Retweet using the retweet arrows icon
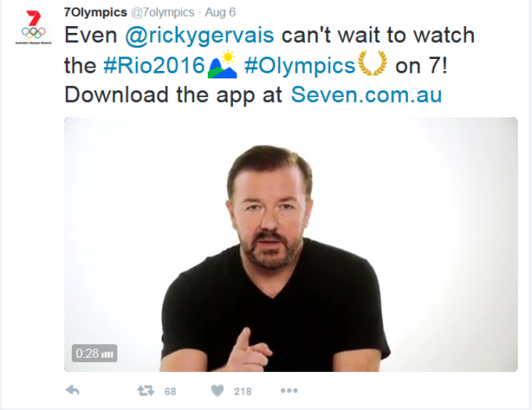The height and width of the screenshot is (410, 532). point(145,391)
